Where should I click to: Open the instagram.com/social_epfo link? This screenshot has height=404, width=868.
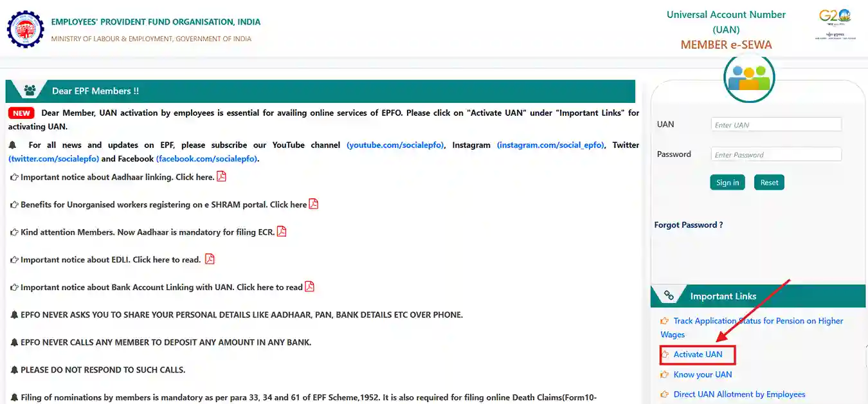tap(550, 145)
